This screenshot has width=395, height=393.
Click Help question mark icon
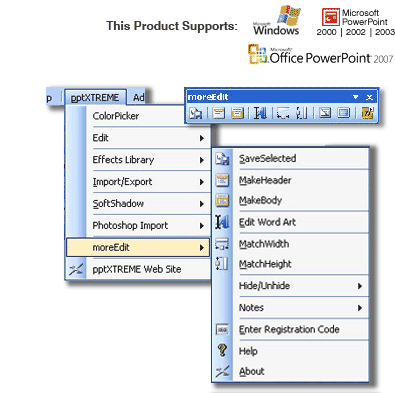click(x=222, y=351)
